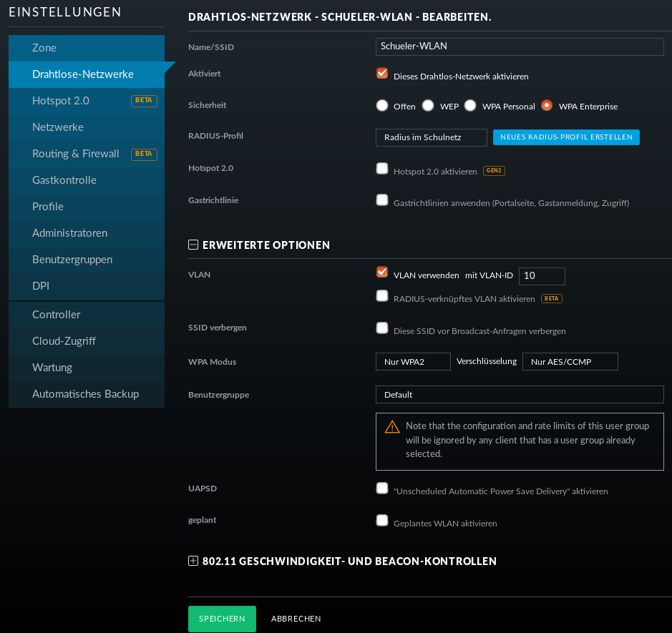The width and height of the screenshot is (672, 633).
Task: Click the BETA badge beside Routing & Firewall
Action: coord(144,154)
